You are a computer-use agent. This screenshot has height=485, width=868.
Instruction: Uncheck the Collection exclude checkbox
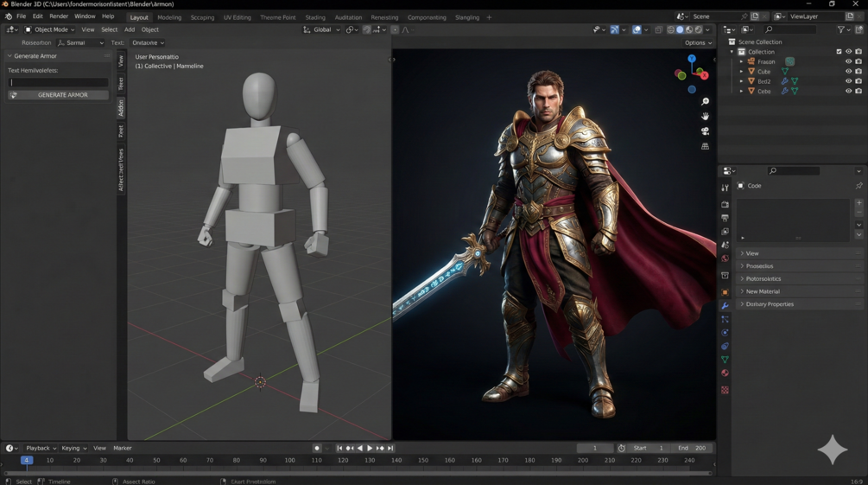point(839,52)
